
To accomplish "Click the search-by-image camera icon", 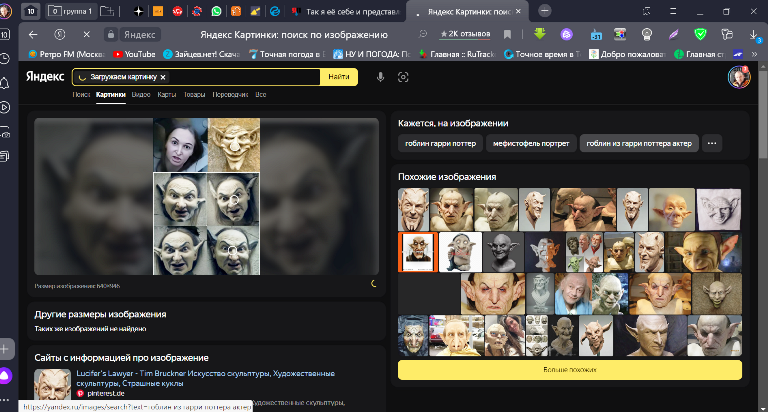I will (403, 77).
